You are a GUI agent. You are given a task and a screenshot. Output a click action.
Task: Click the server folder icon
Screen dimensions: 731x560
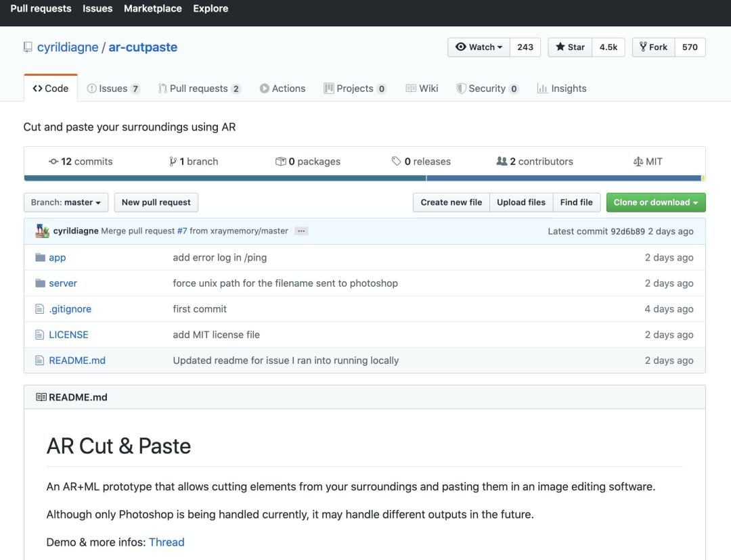pyautogui.click(x=40, y=283)
